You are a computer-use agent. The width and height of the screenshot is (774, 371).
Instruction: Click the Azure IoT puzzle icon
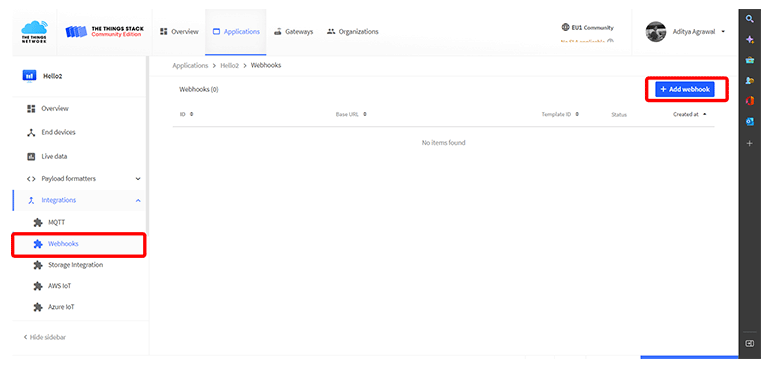point(38,307)
